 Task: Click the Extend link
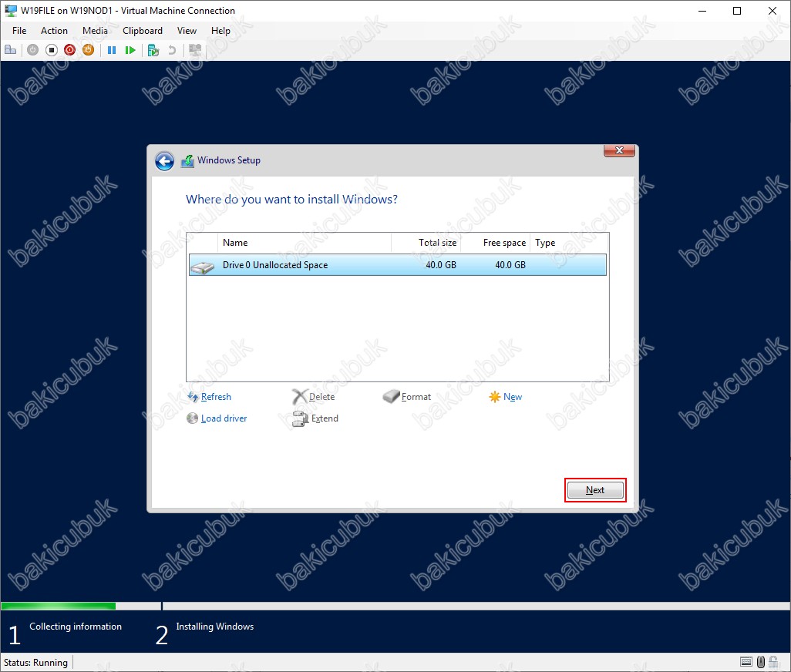click(x=325, y=418)
